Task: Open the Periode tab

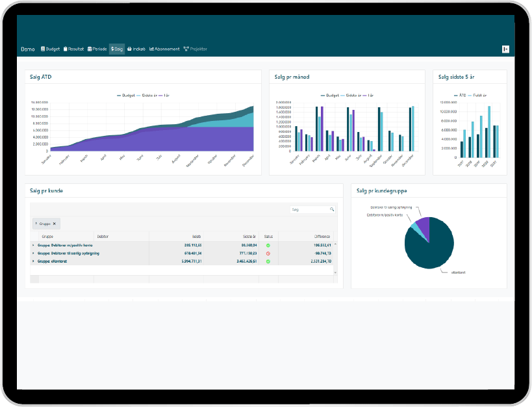Action: pos(97,49)
